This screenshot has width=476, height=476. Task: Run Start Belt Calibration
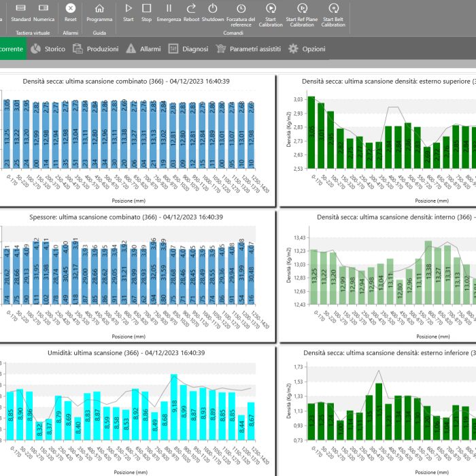pyautogui.click(x=333, y=9)
